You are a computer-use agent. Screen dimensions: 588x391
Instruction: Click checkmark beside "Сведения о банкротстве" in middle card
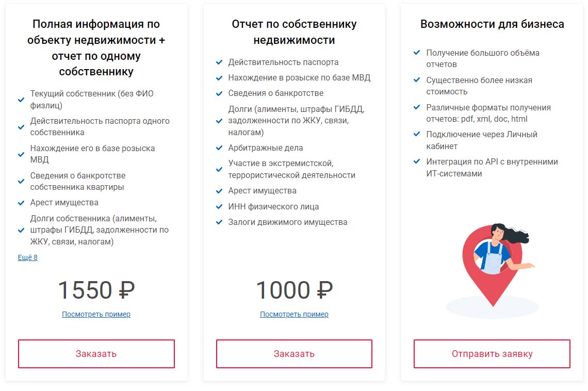click(x=219, y=93)
